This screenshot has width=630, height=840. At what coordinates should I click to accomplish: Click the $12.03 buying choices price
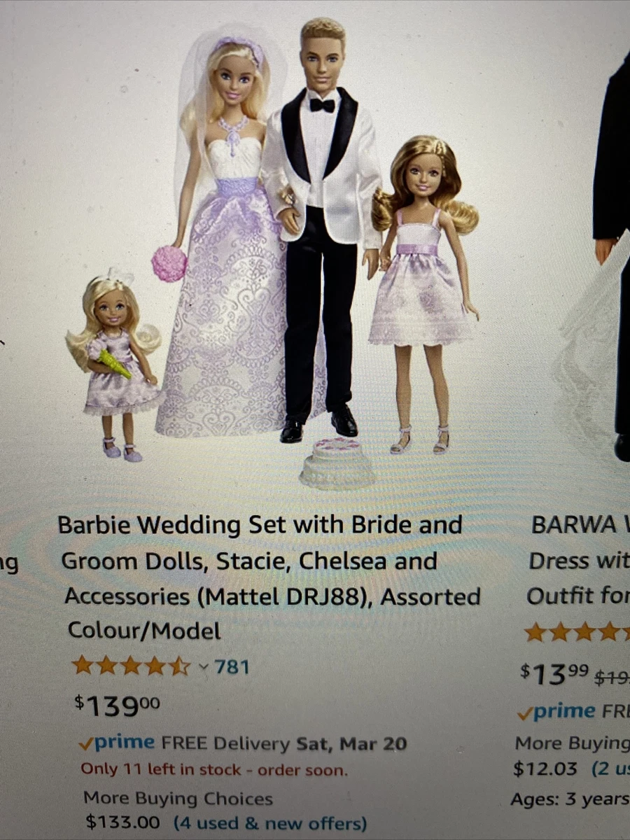(545, 769)
